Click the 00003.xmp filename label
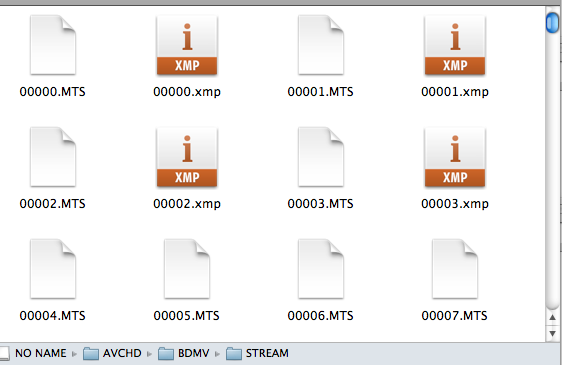The image size is (562, 365). coord(455,204)
